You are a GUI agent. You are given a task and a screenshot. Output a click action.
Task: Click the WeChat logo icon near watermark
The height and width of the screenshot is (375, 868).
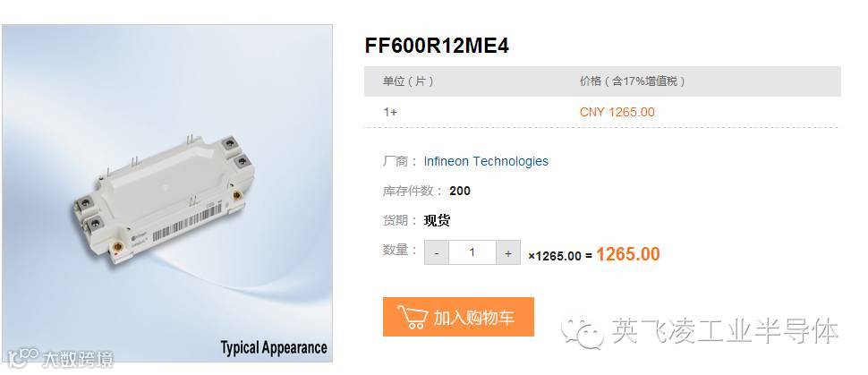(583, 332)
